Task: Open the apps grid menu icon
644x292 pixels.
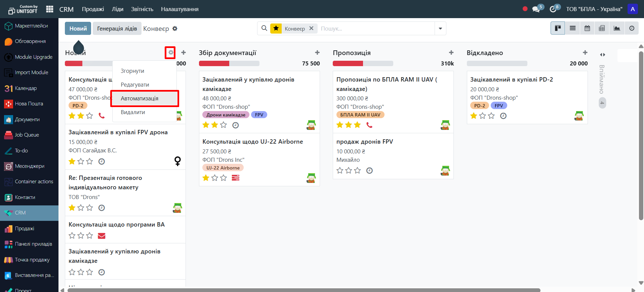Action: point(49,9)
